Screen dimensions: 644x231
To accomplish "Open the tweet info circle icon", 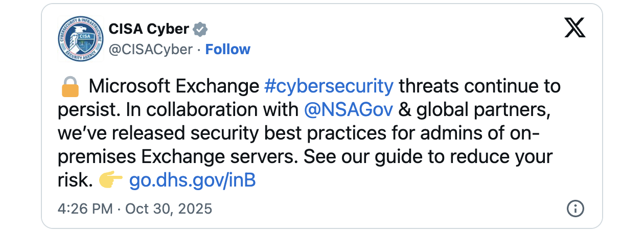I will point(576,209).
